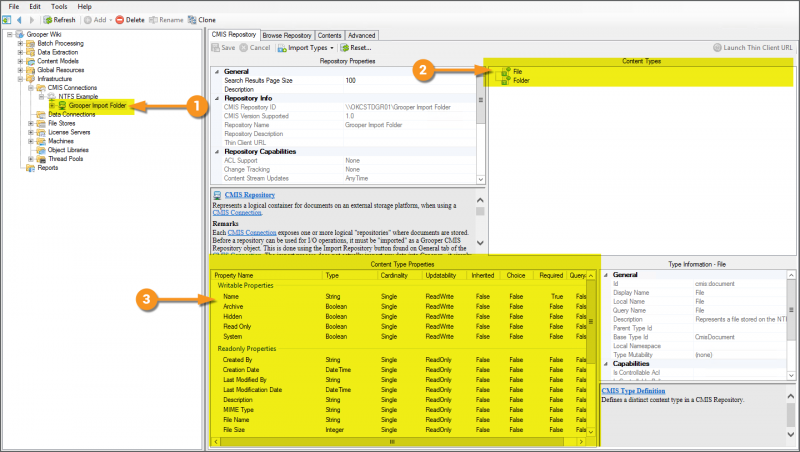Open the Advanced tab
The image size is (800, 452).
point(362,34)
